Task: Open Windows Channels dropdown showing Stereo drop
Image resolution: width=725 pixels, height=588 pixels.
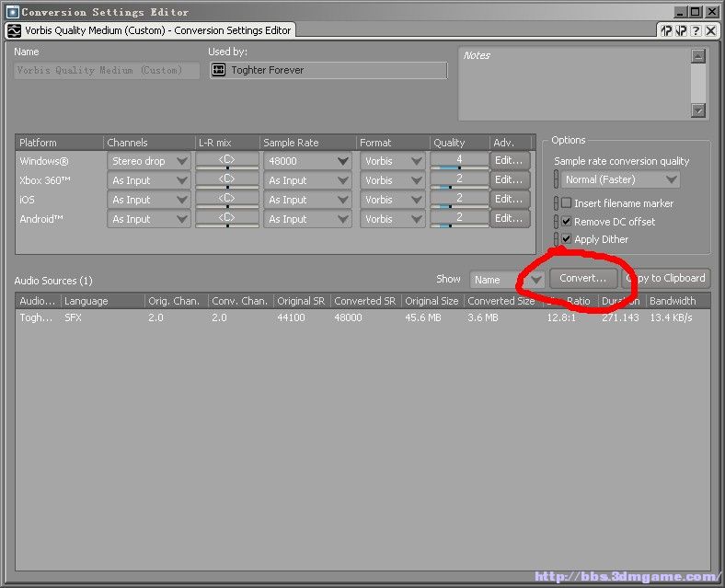Action: pos(149,161)
